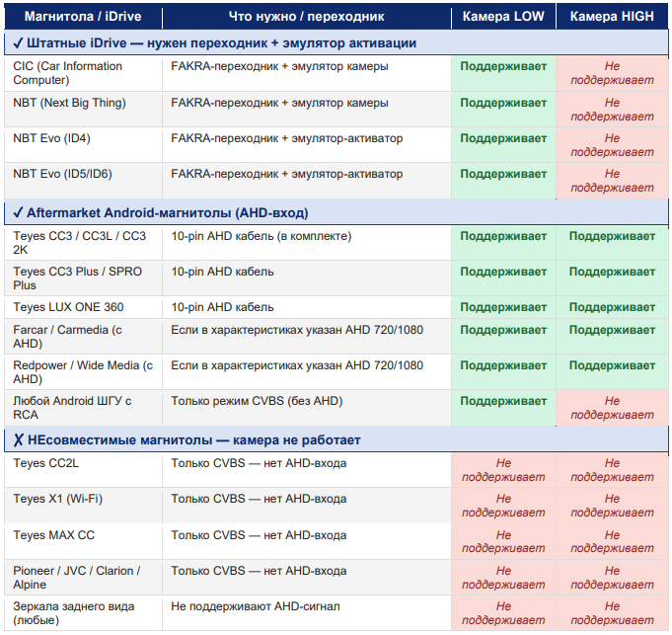Click Камера LOW Не поддерживает in Зеркала заднего вида row
This screenshot has width=672, height=635.
click(503, 613)
